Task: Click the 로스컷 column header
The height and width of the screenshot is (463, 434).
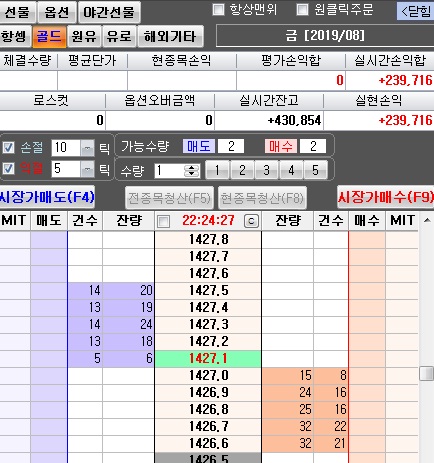Action: point(52,101)
